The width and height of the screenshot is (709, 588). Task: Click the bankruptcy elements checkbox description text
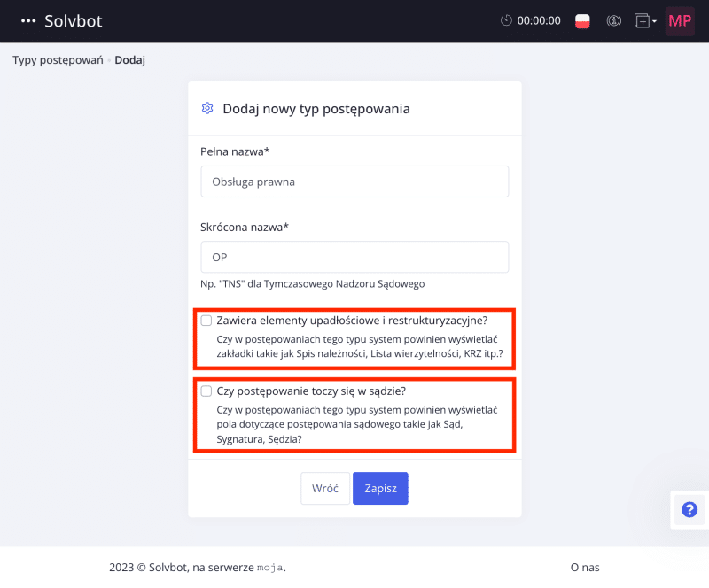[x=360, y=346]
